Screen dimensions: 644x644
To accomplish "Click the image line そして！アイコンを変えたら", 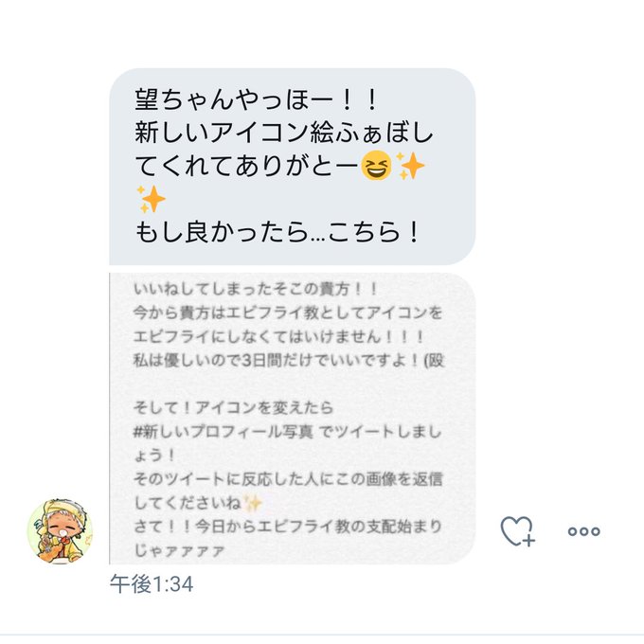I will coord(233,408).
